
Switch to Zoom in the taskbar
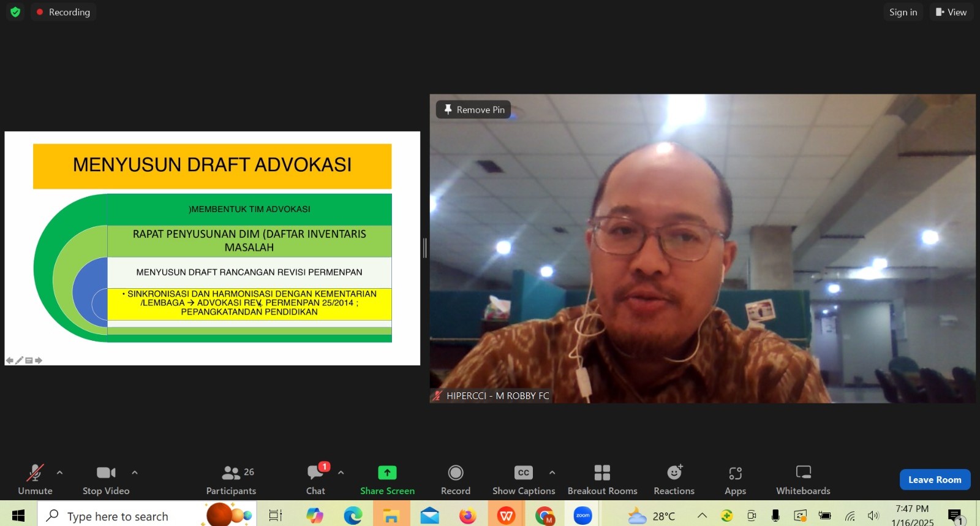tap(582, 516)
